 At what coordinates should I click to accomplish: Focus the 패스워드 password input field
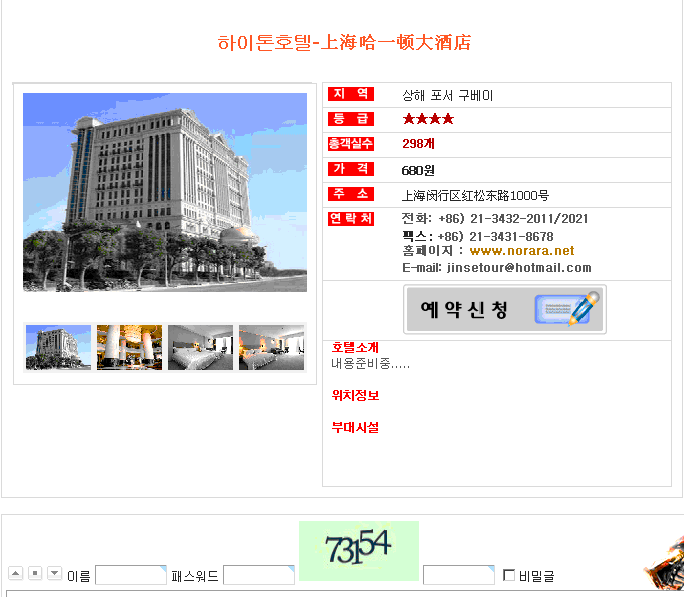coord(258,575)
